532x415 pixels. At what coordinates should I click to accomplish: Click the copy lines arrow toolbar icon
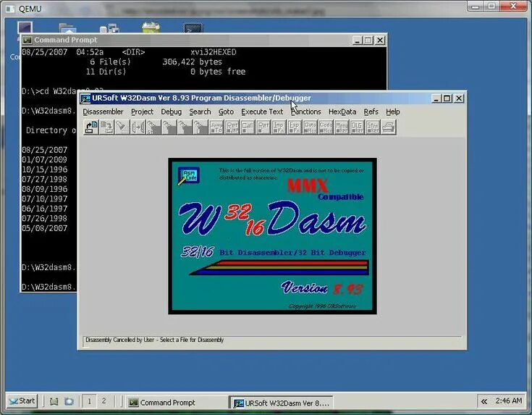138,127
